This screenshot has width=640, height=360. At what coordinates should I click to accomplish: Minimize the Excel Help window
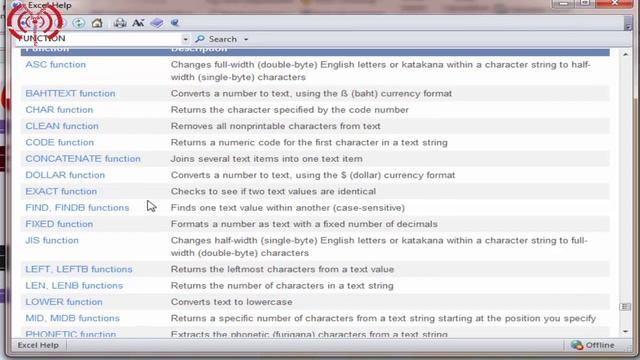click(x=564, y=4)
